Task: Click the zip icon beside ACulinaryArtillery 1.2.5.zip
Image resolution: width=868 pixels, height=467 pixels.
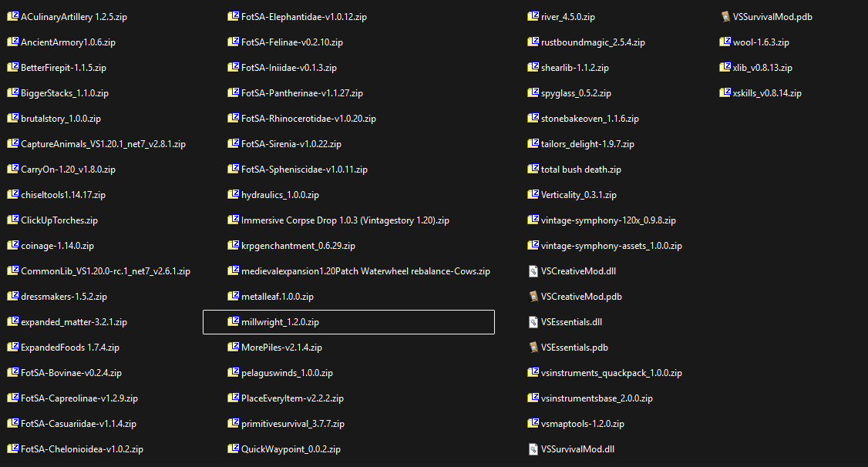Action: click(13, 17)
